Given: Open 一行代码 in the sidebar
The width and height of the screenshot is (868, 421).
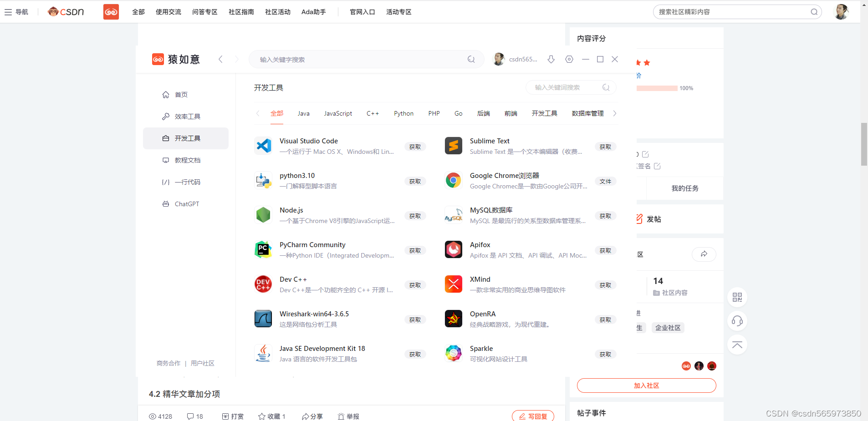Looking at the screenshot, I should (186, 182).
